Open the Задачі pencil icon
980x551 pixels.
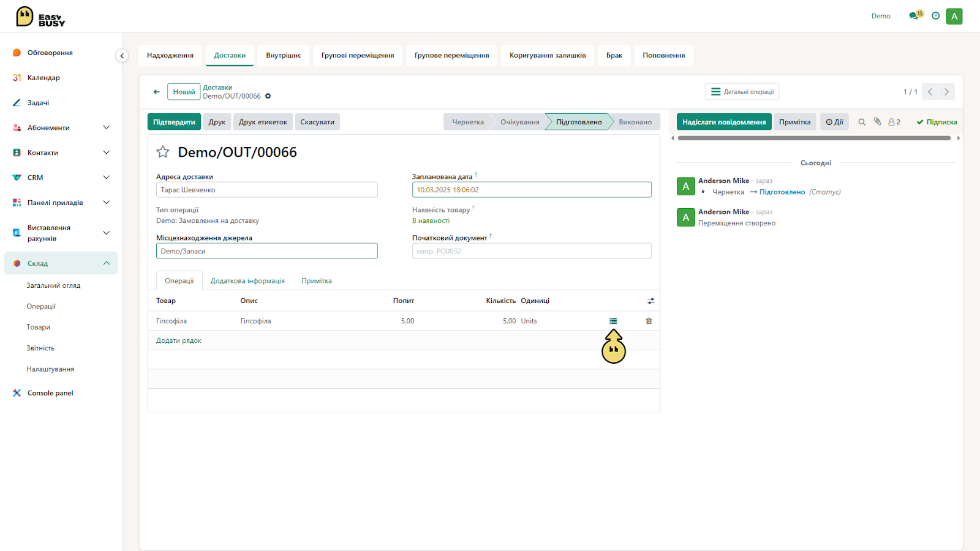(17, 103)
